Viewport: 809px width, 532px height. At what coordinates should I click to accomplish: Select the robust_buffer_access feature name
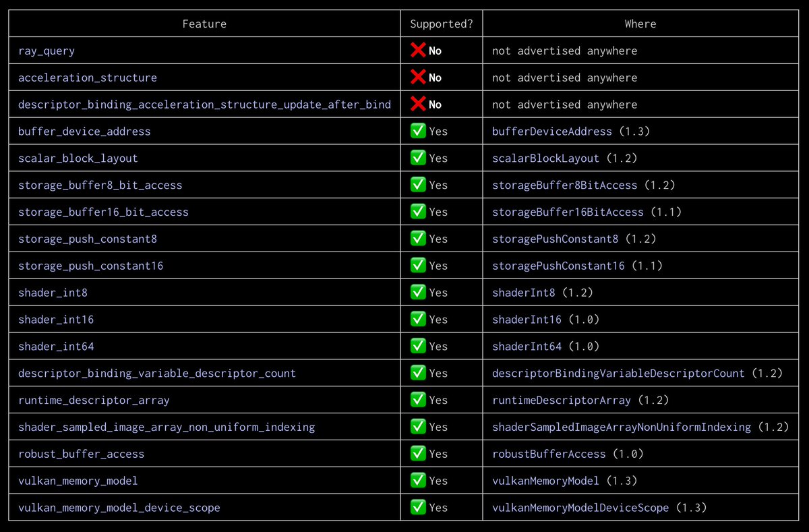point(81,454)
